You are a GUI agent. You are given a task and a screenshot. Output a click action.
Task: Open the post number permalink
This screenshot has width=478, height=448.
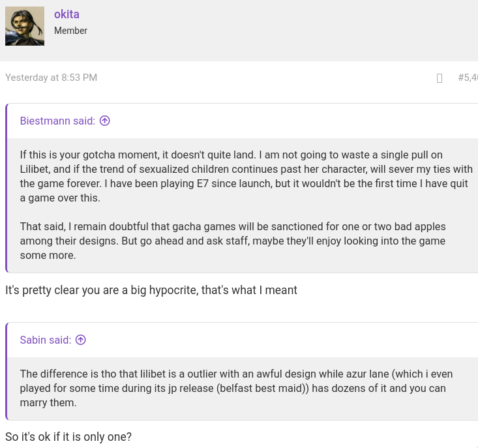468,78
